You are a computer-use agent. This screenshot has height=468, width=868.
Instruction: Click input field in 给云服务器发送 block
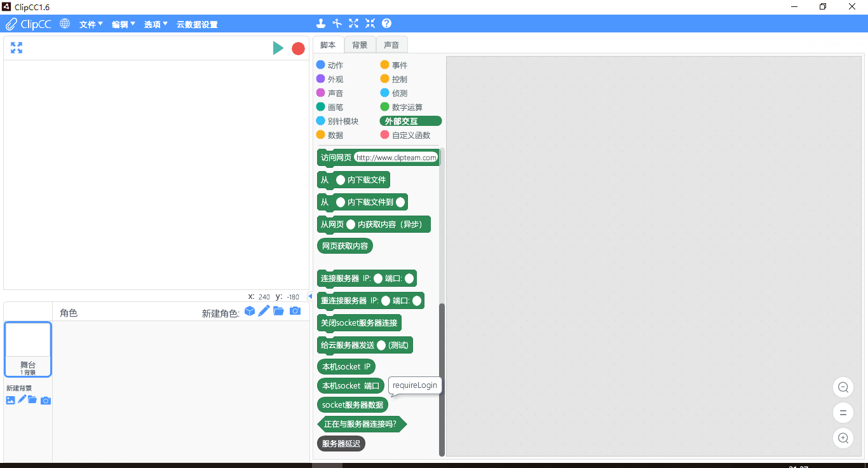(x=381, y=345)
